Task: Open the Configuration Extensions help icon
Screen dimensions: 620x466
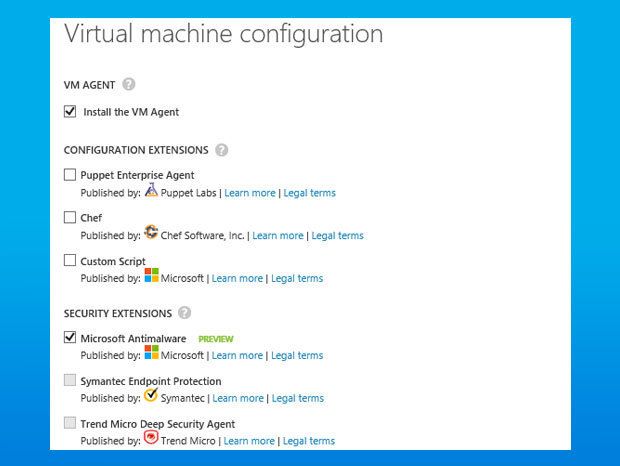Action: 221,150
